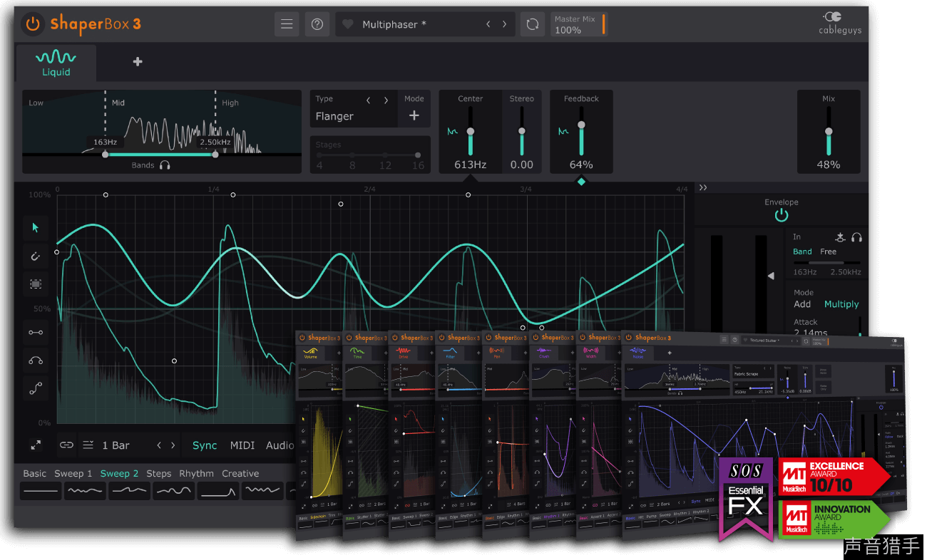Viewport: 927px width, 560px height.
Task: Go to the previous preset arrow
Action: 488,24
